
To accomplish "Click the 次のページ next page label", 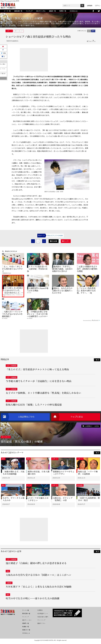I will coord(41,235).
